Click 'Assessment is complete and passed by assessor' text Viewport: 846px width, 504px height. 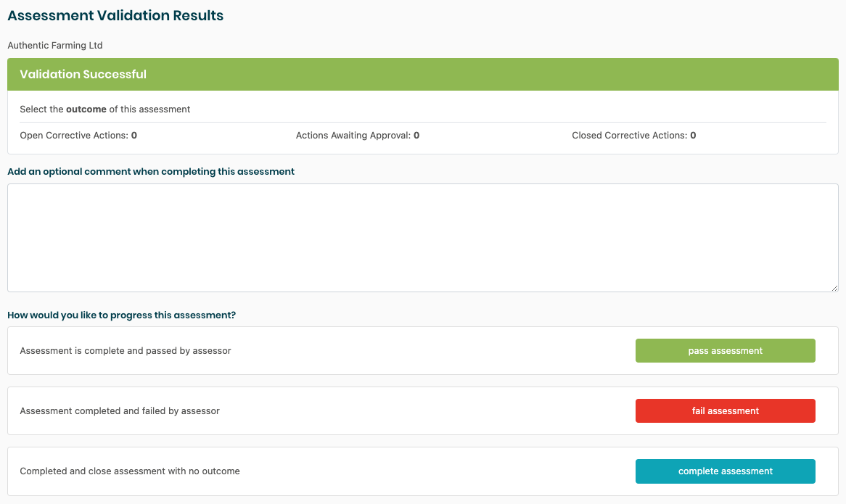(x=126, y=351)
